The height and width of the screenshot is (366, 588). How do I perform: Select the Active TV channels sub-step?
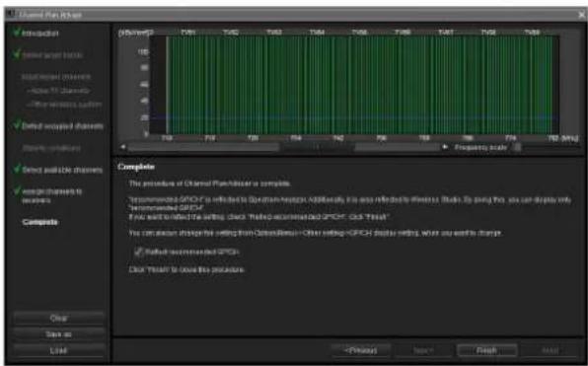[58, 91]
